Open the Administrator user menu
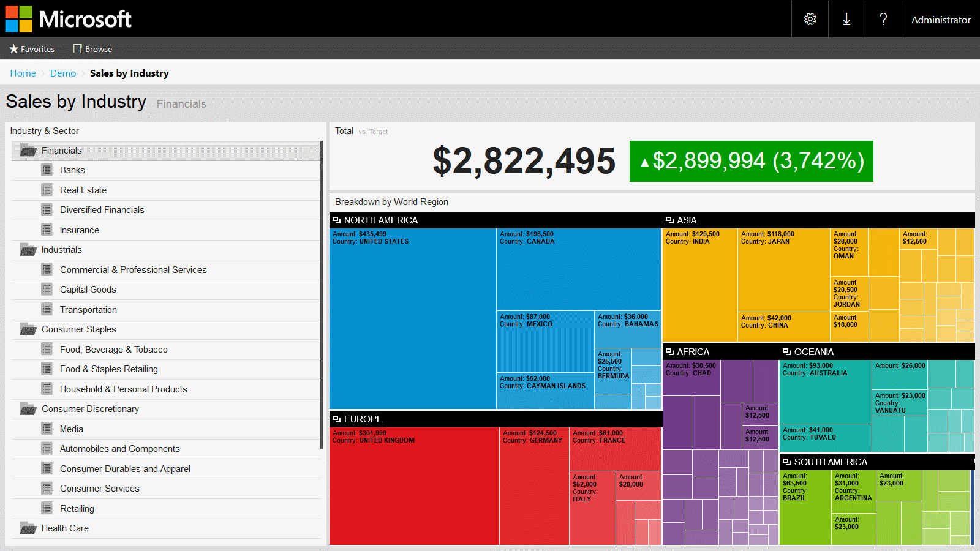Screen dimensions: 980x551 [941, 20]
